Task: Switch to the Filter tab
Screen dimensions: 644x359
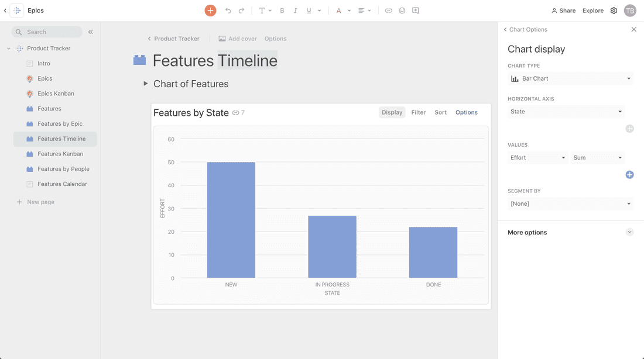Action: click(418, 112)
